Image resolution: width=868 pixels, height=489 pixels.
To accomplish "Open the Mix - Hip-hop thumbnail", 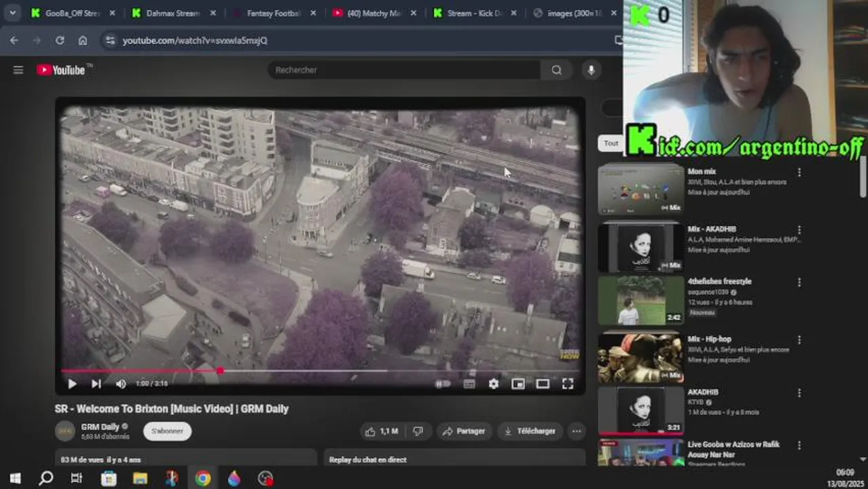I will tap(640, 358).
